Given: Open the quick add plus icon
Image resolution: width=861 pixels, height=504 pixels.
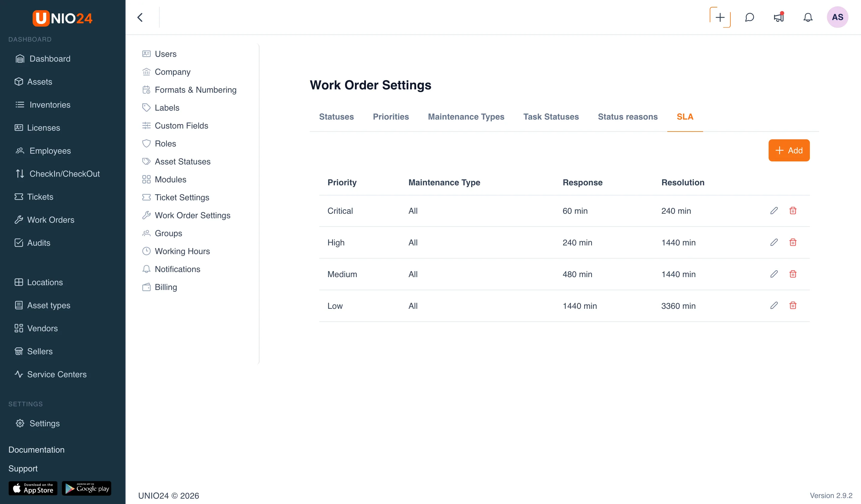Looking at the screenshot, I should [x=720, y=17].
